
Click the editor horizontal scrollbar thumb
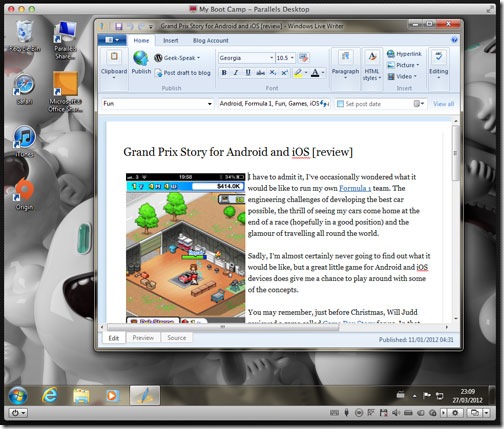pos(223,327)
